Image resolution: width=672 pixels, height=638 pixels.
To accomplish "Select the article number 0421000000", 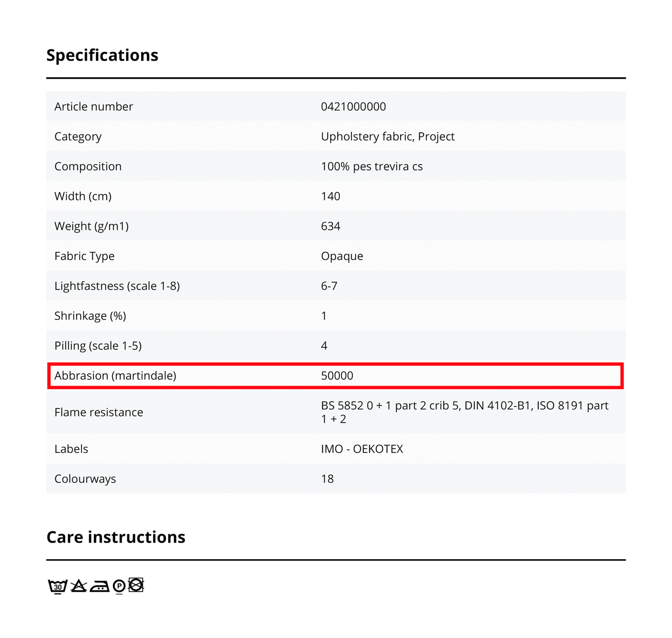I will coord(353,107).
